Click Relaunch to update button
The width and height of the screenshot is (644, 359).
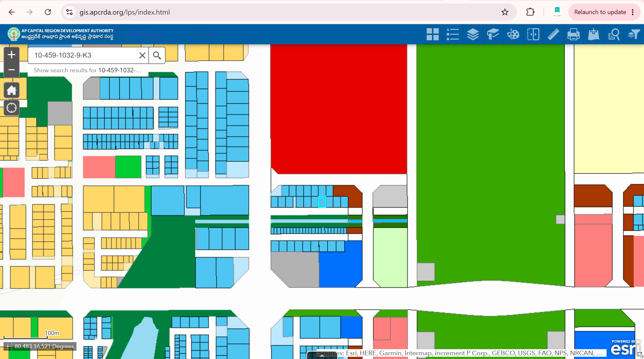600,12
